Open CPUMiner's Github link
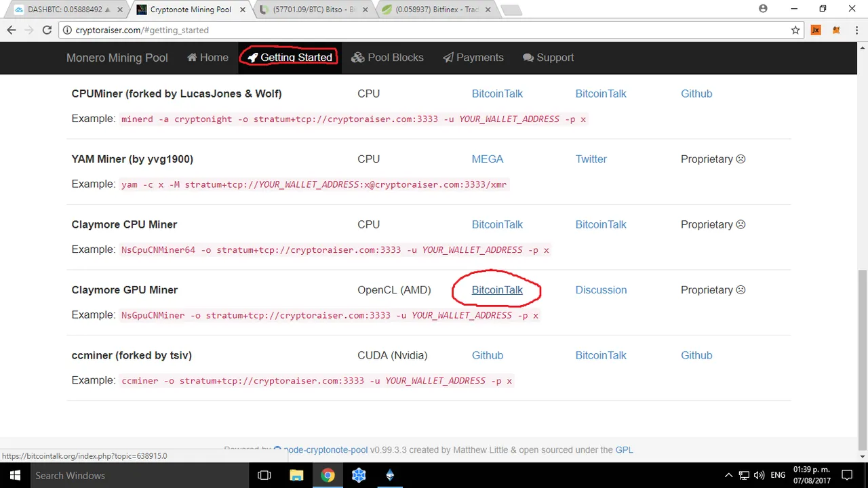Image resolution: width=868 pixels, height=488 pixels. click(x=696, y=94)
